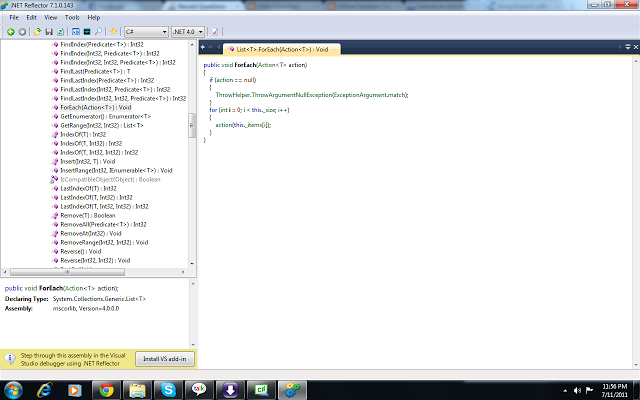The image size is (640, 400).
Task: Click the Bookmarks star icon
Action: [113, 31]
